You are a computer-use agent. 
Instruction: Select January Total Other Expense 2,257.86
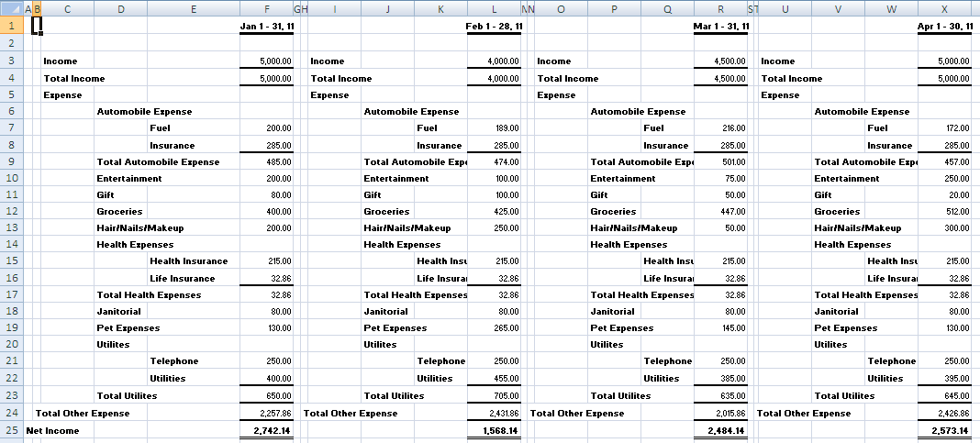click(267, 413)
